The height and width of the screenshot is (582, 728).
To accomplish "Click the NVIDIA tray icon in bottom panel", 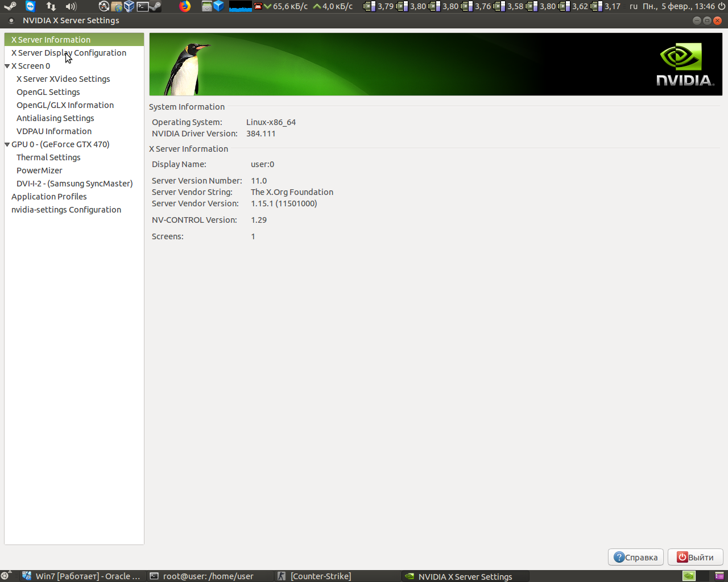I will click(689, 576).
